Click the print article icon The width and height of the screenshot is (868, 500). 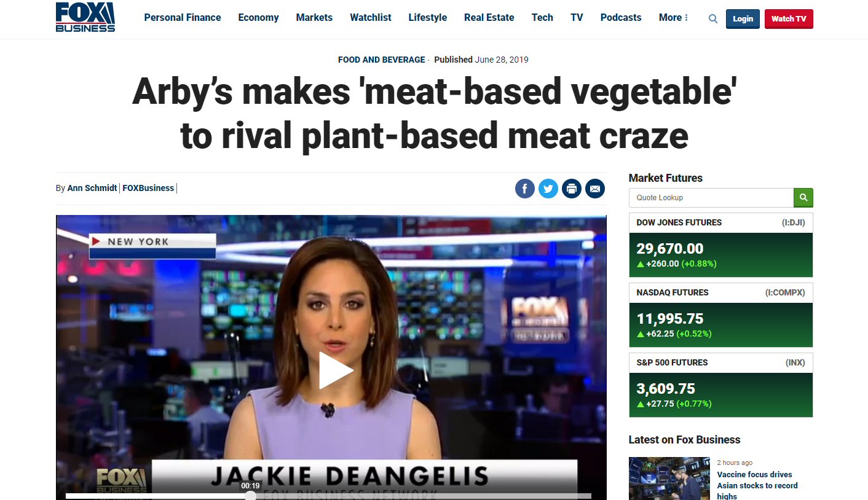[x=571, y=189]
